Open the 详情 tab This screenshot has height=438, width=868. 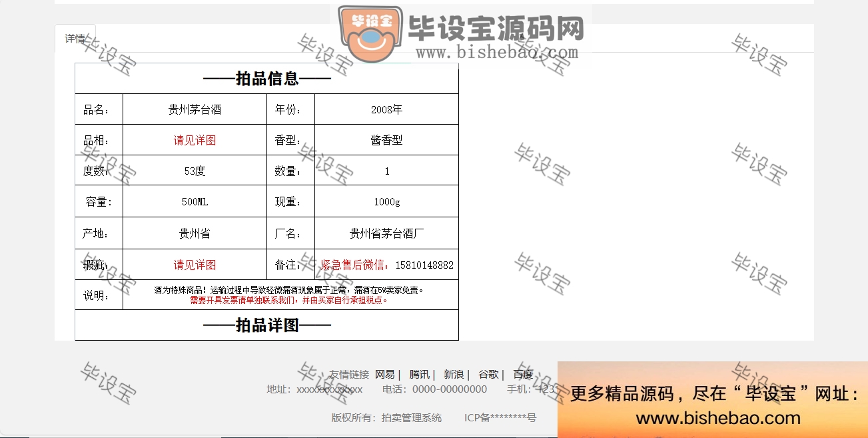pos(75,39)
